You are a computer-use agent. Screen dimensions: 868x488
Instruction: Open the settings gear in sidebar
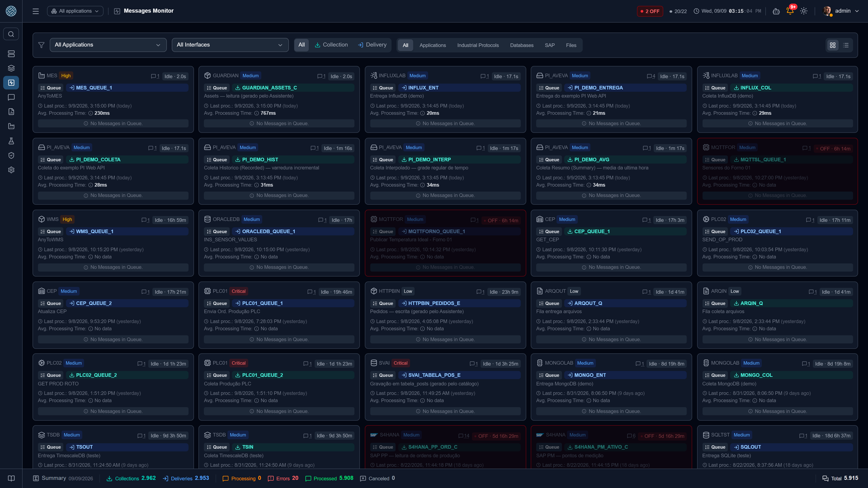(11, 170)
